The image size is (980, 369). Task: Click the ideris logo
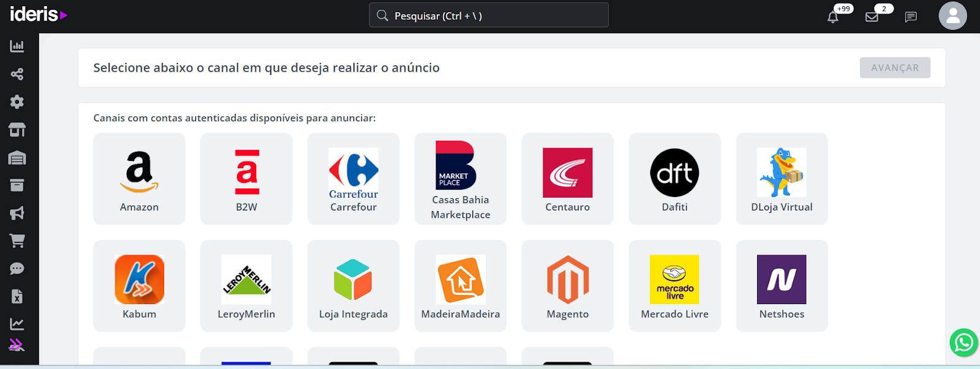[x=39, y=14]
